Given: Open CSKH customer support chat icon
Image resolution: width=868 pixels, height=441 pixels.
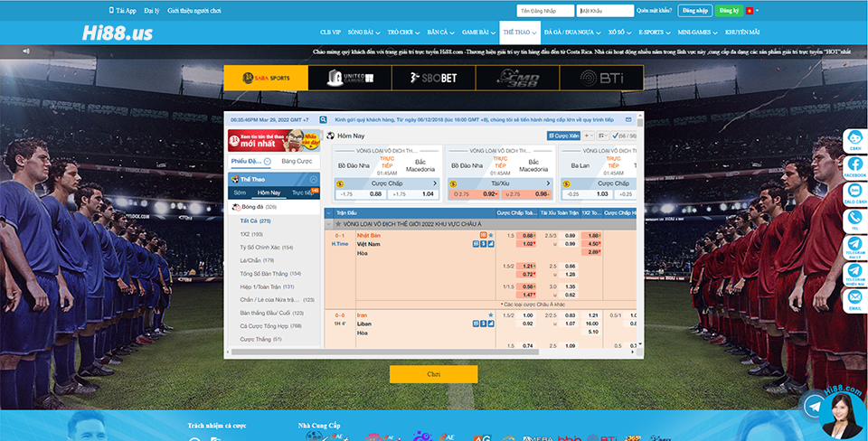Looking at the screenshot, I should pos(854,141).
